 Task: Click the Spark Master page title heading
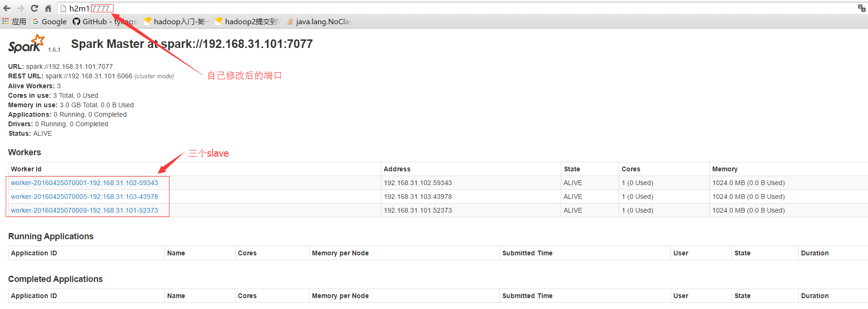tap(192, 44)
